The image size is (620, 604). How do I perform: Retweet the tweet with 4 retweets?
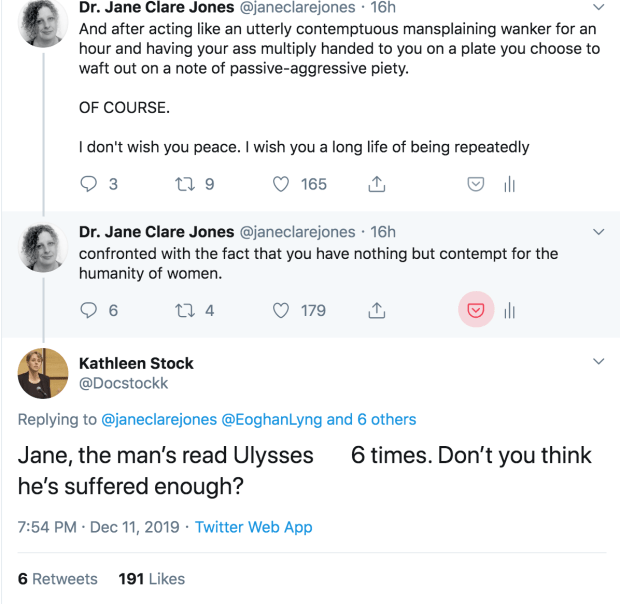click(183, 310)
